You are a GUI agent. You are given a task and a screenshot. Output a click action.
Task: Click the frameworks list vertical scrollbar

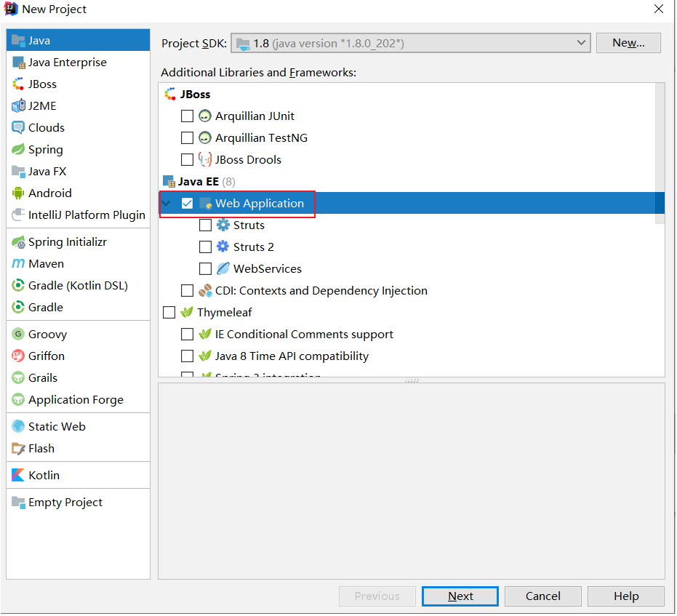[660, 153]
